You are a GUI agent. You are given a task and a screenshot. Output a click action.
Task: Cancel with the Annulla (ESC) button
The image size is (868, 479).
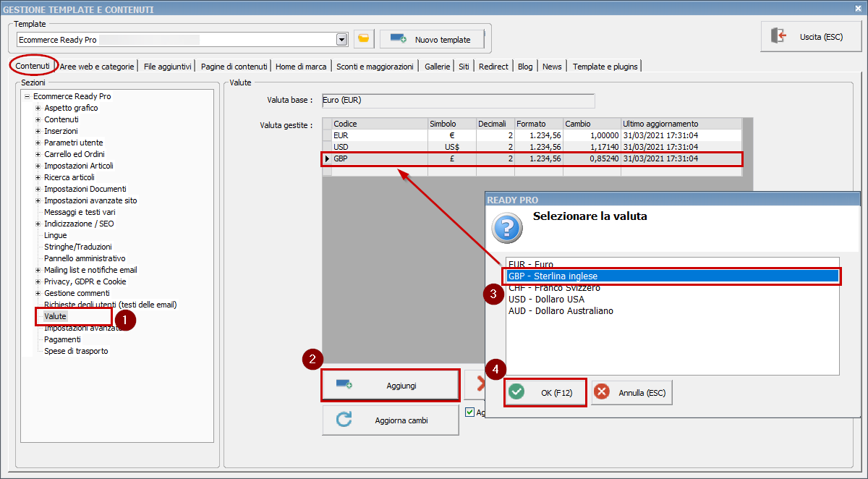632,393
